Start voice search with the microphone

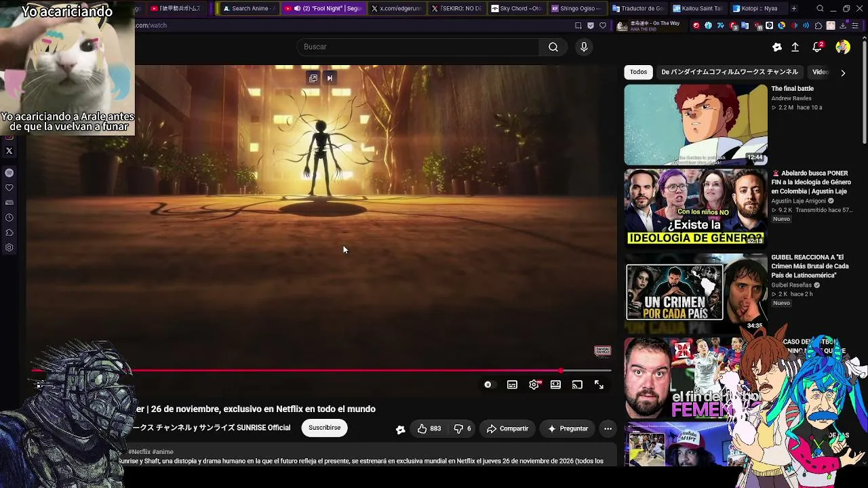click(x=584, y=47)
